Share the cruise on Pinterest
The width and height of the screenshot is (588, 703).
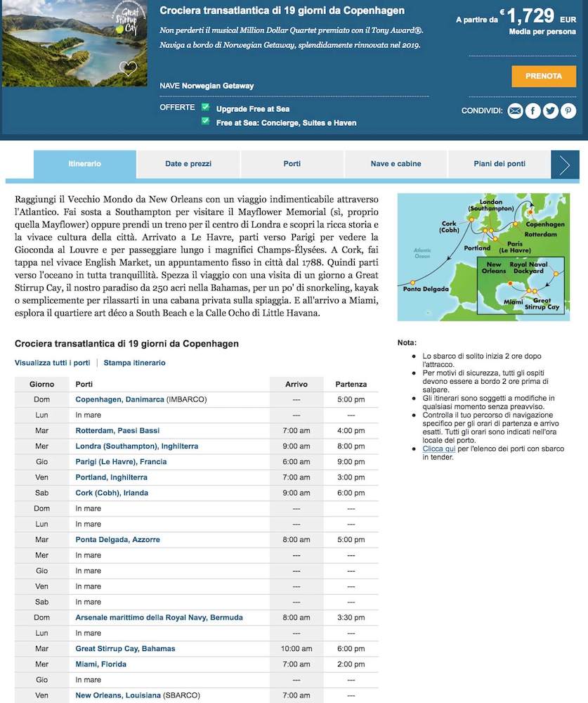click(x=568, y=111)
